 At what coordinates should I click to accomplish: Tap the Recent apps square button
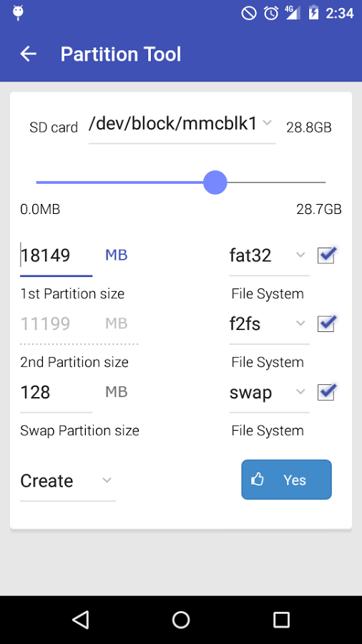pyautogui.click(x=282, y=620)
